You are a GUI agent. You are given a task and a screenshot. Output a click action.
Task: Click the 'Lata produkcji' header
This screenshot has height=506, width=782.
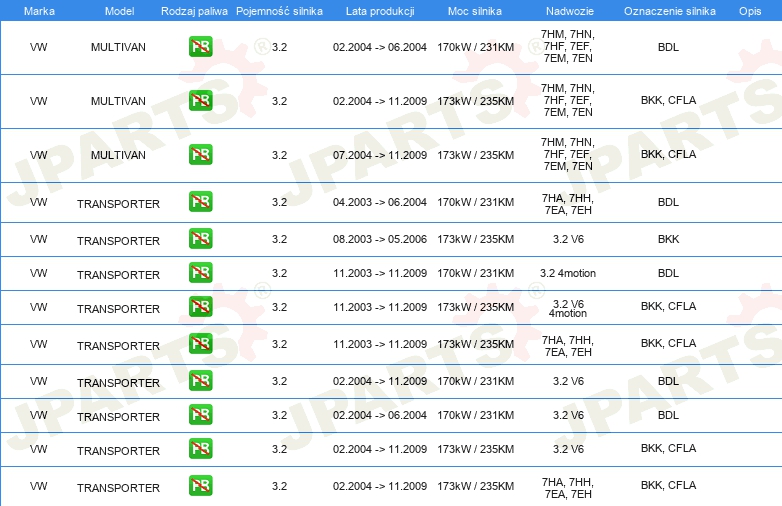tap(380, 11)
